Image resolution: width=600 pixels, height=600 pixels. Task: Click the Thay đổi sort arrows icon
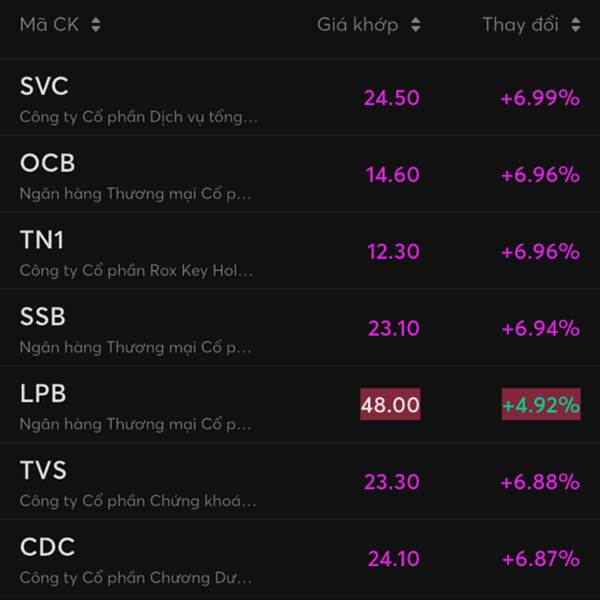coord(576,25)
